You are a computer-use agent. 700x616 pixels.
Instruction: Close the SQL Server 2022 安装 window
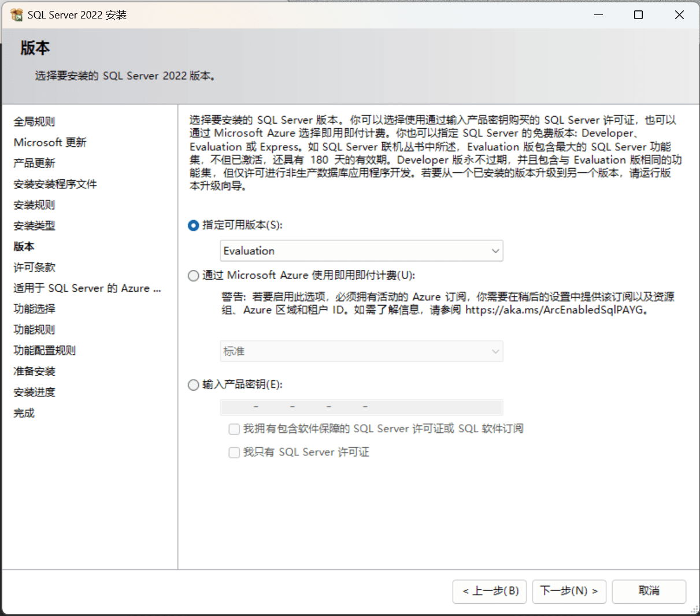pos(679,14)
